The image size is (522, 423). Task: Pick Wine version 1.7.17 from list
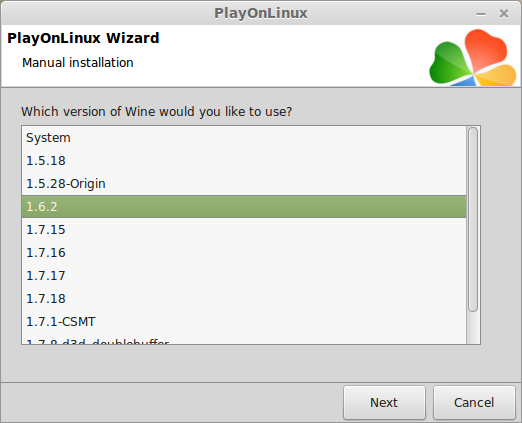pos(244,276)
